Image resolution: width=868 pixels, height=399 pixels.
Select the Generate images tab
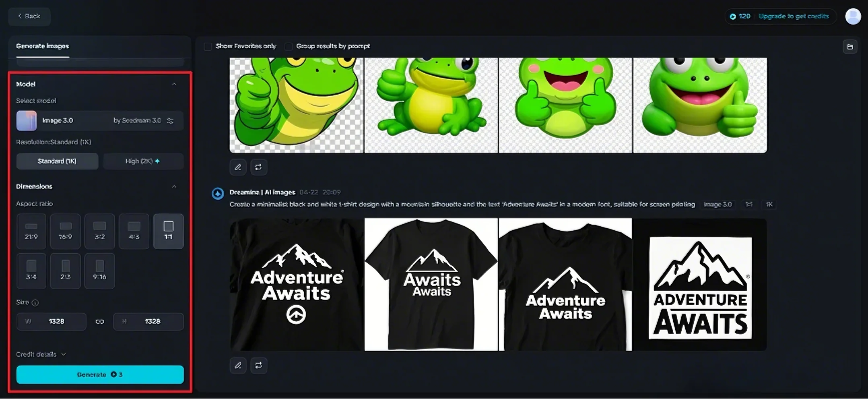click(x=43, y=46)
